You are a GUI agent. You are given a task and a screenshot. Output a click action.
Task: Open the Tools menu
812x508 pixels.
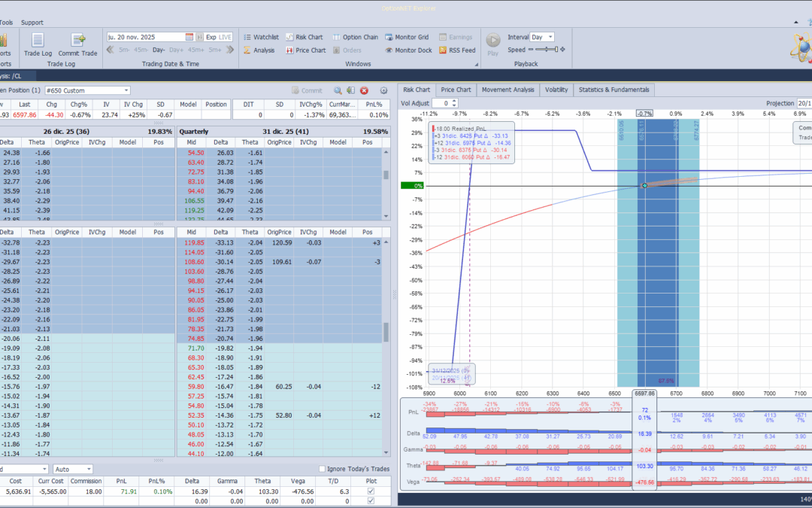[6, 23]
